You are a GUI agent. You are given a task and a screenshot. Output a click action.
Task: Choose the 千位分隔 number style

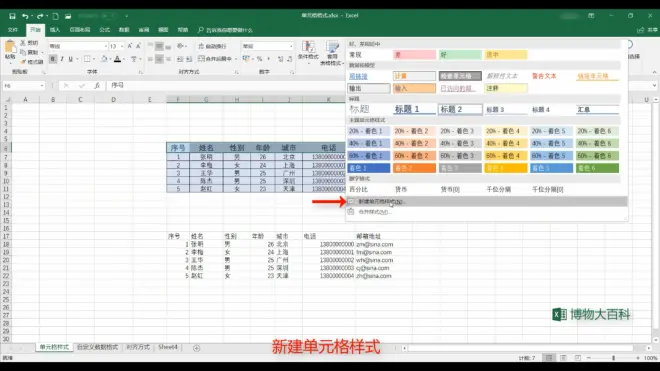pyautogui.click(x=498, y=190)
